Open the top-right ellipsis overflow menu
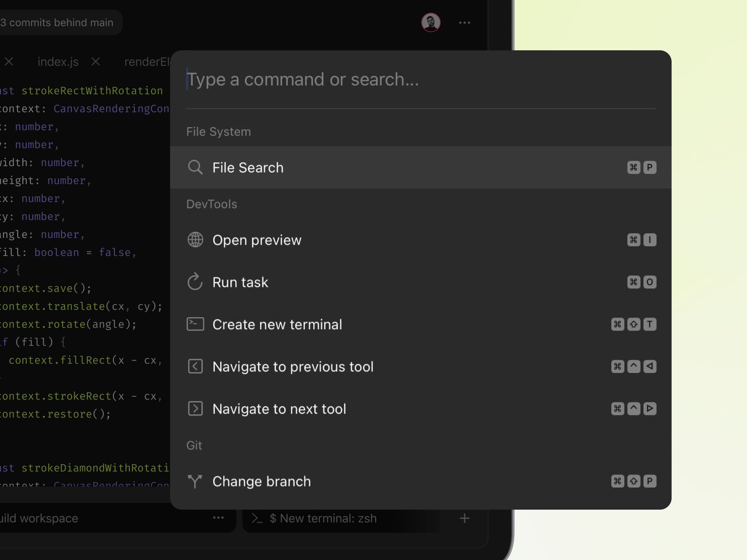747x560 pixels. (465, 23)
